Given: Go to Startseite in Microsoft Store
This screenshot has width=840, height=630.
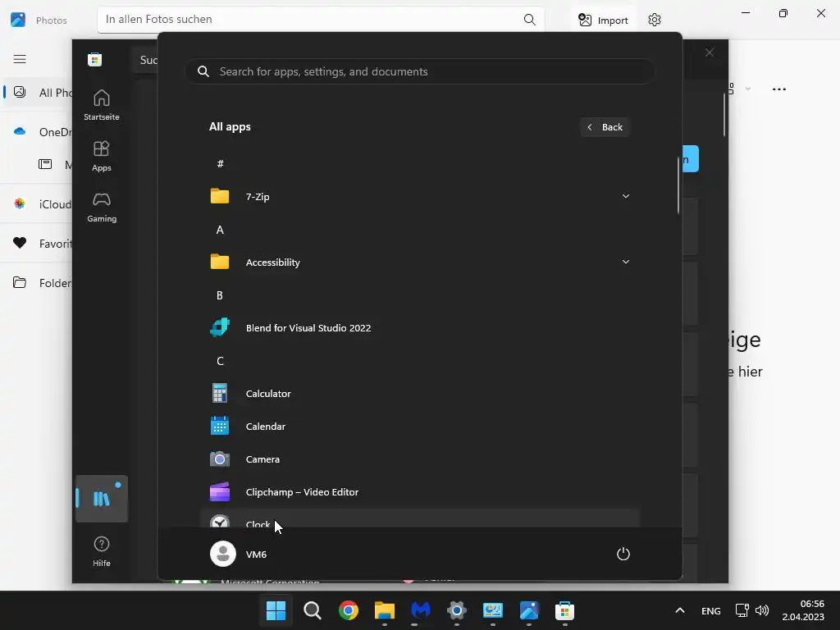Looking at the screenshot, I should point(101,105).
